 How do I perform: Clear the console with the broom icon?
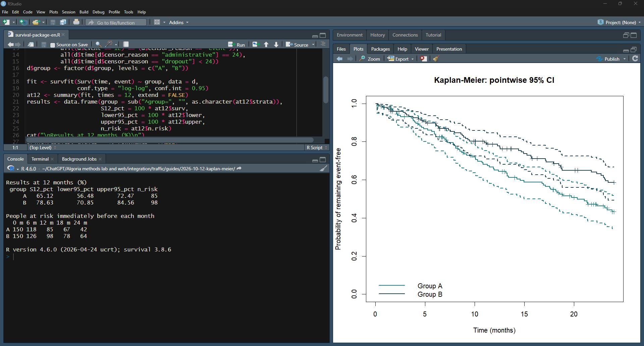[x=323, y=168]
